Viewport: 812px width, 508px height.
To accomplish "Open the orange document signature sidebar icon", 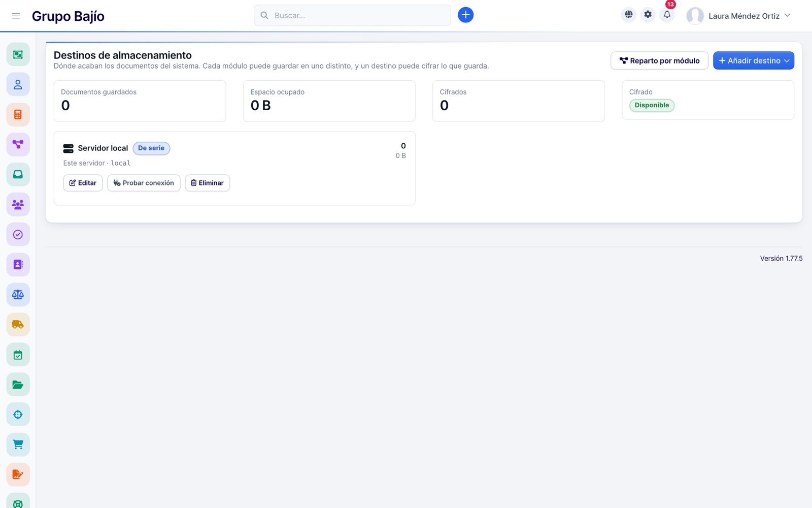I will (x=18, y=474).
